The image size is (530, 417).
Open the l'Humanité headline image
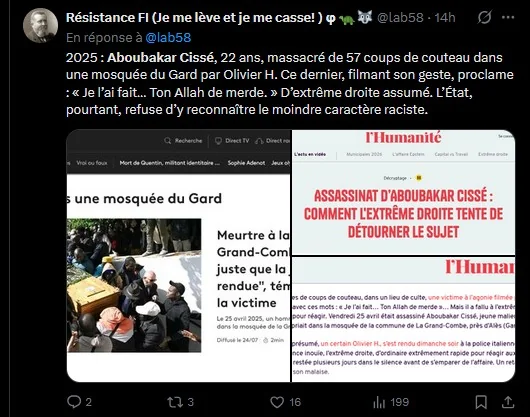(x=404, y=192)
